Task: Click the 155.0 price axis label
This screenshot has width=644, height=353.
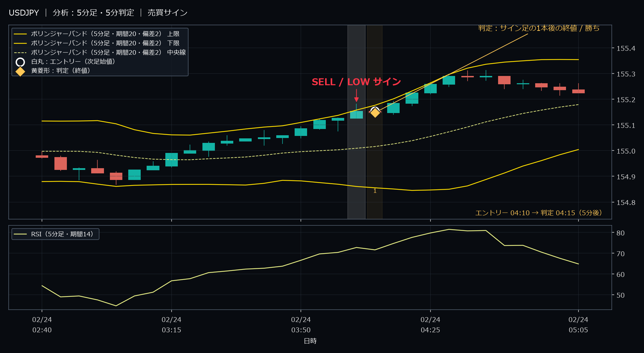Action: tap(626, 151)
